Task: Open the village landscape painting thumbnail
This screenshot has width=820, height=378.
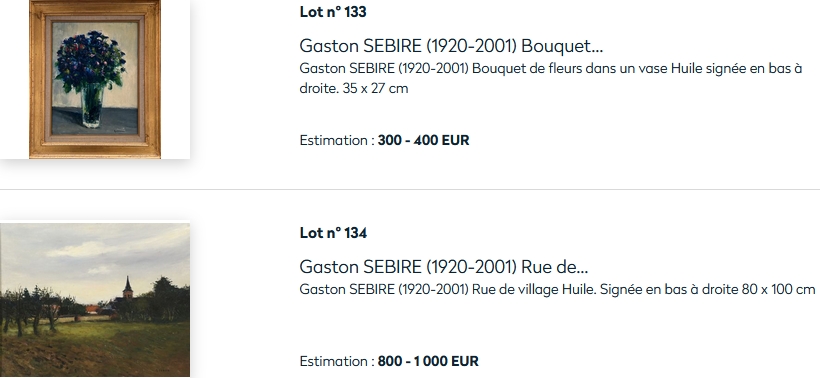Action: coord(95,300)
